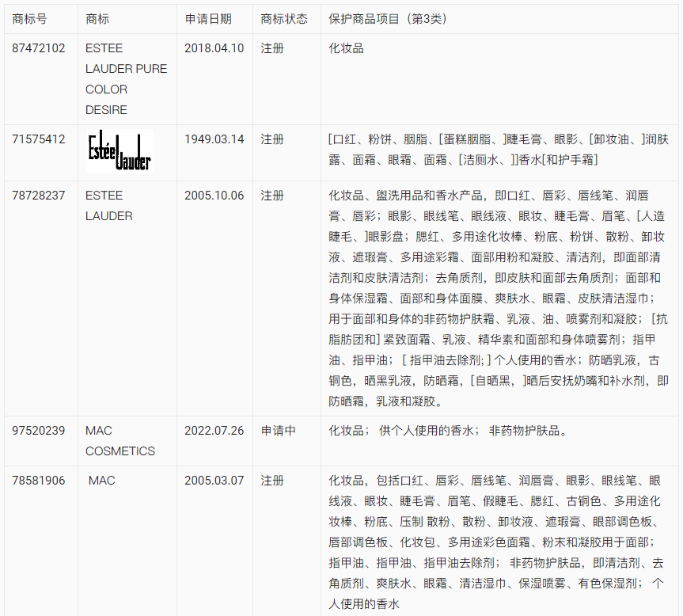Viewport: 683px width, 616px height.
Task: Select the 申请日期 column header
Action: tap(208, 19)
